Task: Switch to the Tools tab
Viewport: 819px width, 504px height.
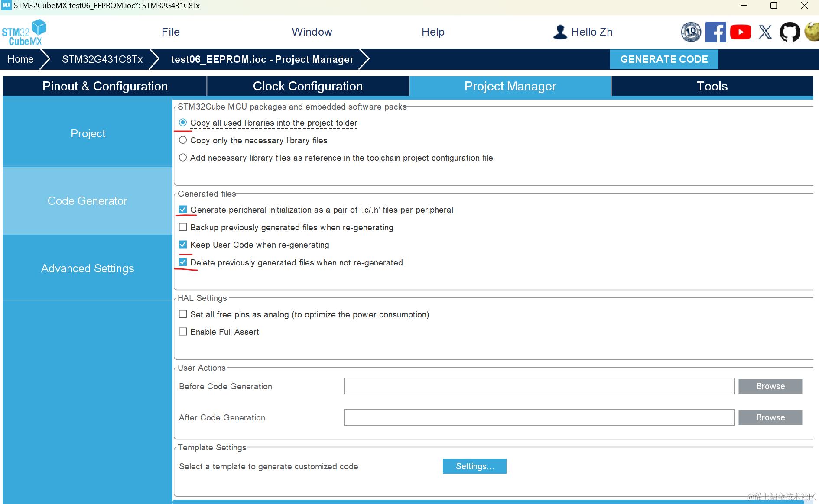Action: coord(712,86)
